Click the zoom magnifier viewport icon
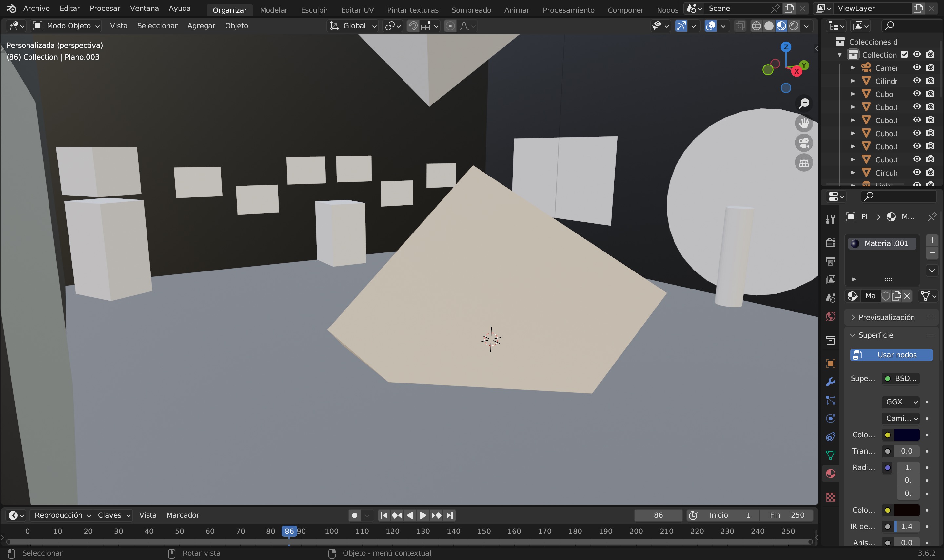The width and height of the screenshot is (944, 560). coord(804,103)
